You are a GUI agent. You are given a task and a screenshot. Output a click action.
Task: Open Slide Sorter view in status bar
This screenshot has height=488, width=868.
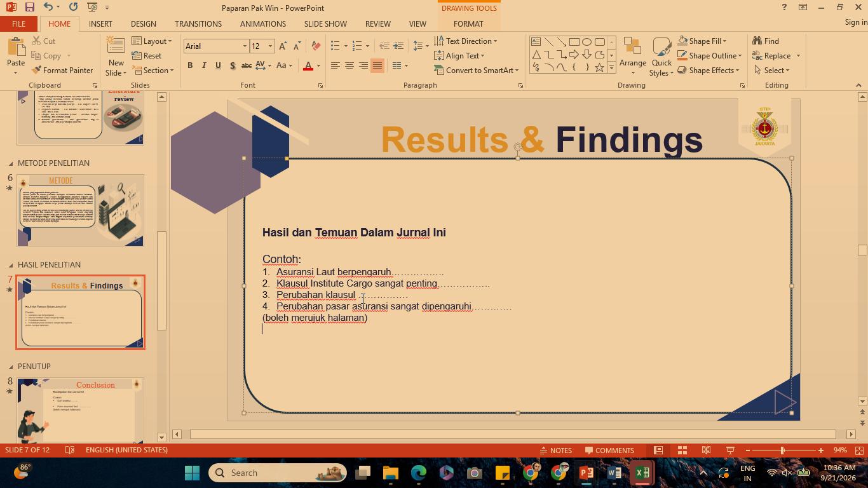682,450
